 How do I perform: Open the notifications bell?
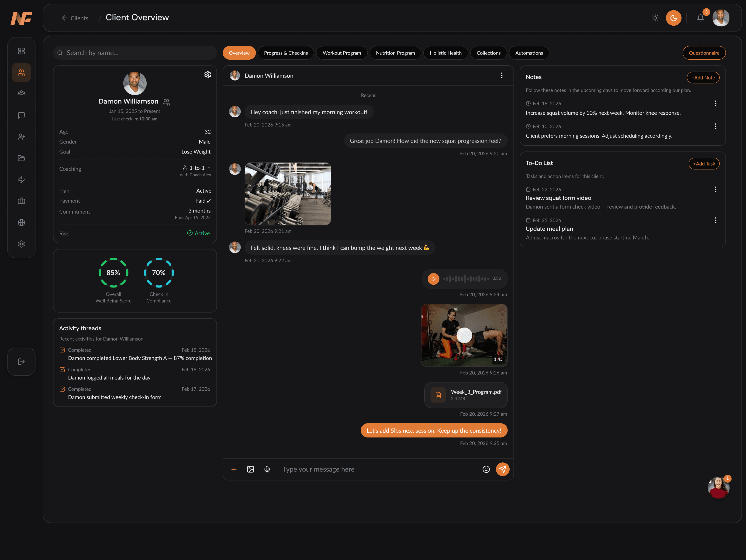pos(701,18)
